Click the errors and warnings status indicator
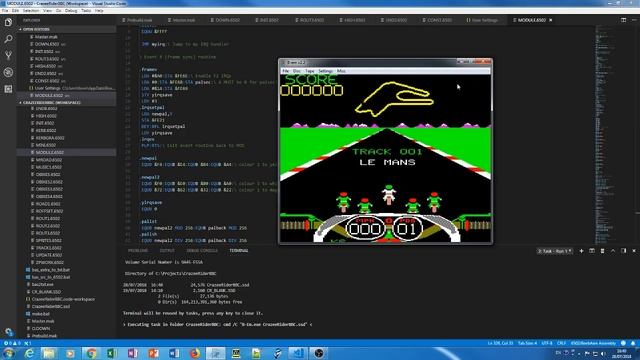 point(12,343)
